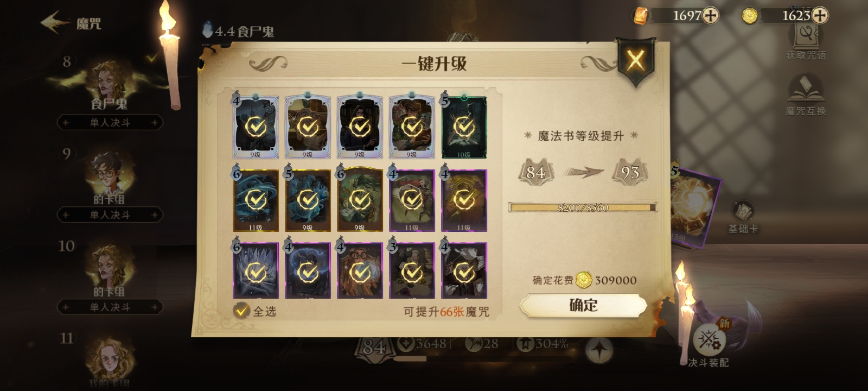
Task: Confirm upgrade with 确定 button
Action: pyautogui.click(x=583, y=305)
